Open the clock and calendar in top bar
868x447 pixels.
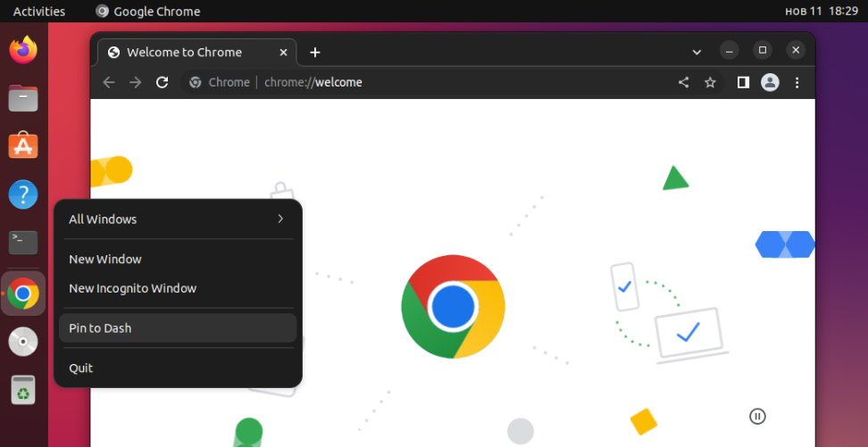point(822,11)
